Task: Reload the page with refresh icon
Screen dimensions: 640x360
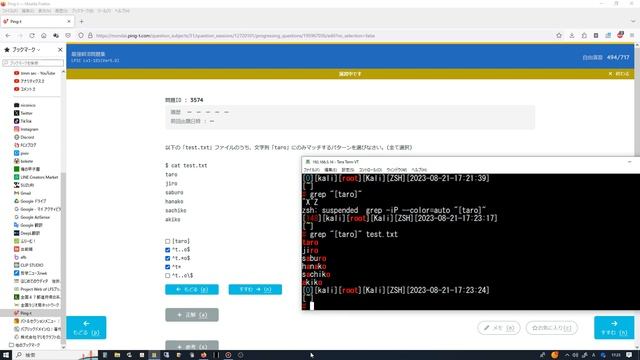Action: pos(32,36)
